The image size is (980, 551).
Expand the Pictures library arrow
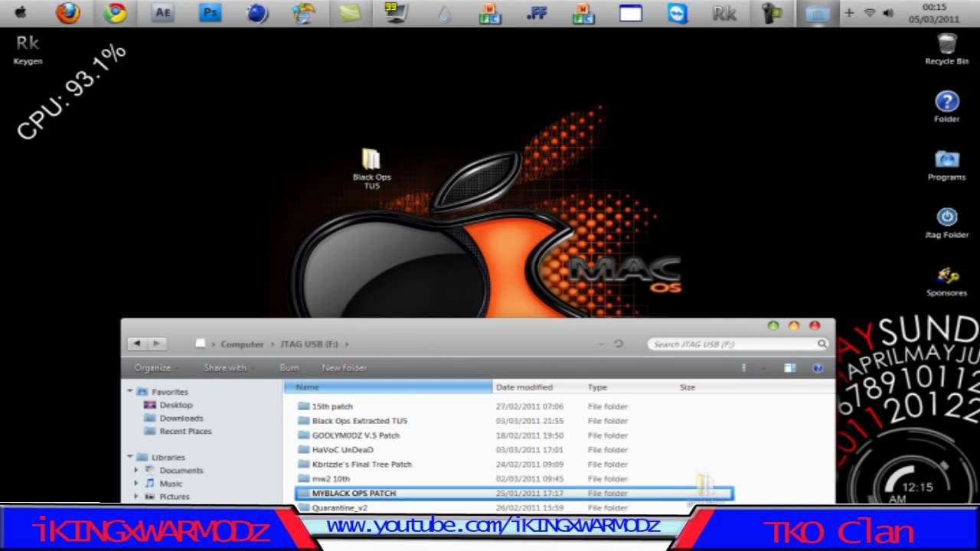pos(137,496)
